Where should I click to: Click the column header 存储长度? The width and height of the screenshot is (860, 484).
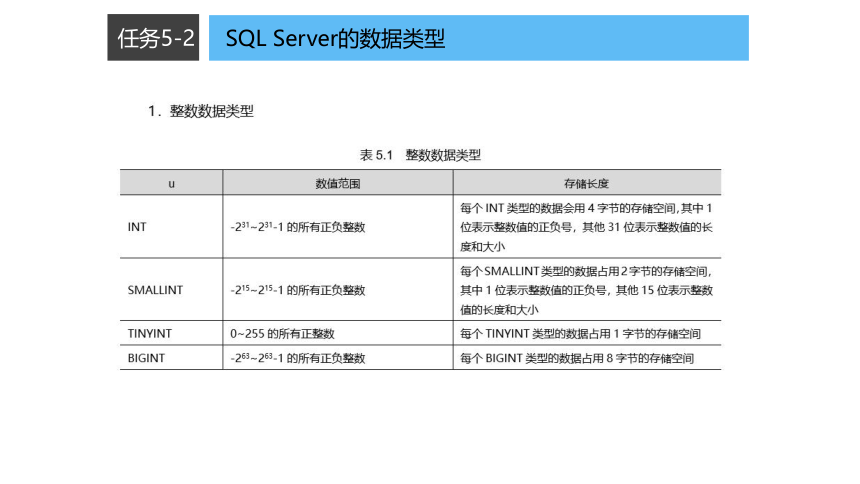[586, 183]
